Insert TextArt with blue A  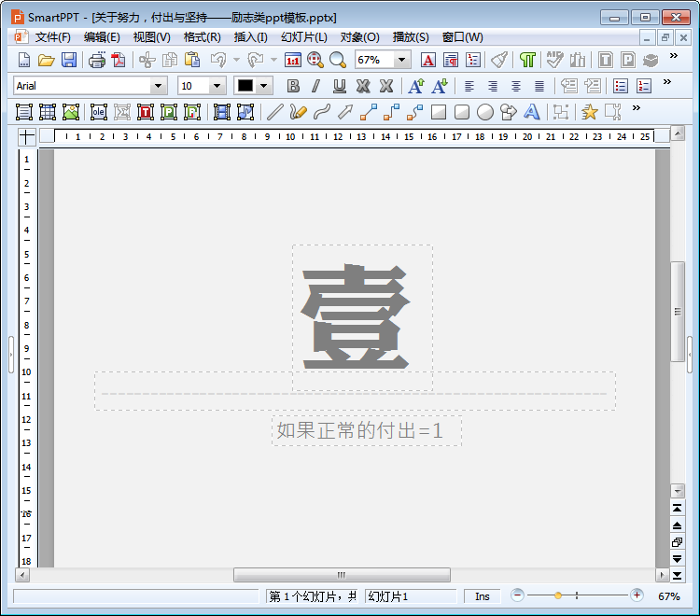531,112
